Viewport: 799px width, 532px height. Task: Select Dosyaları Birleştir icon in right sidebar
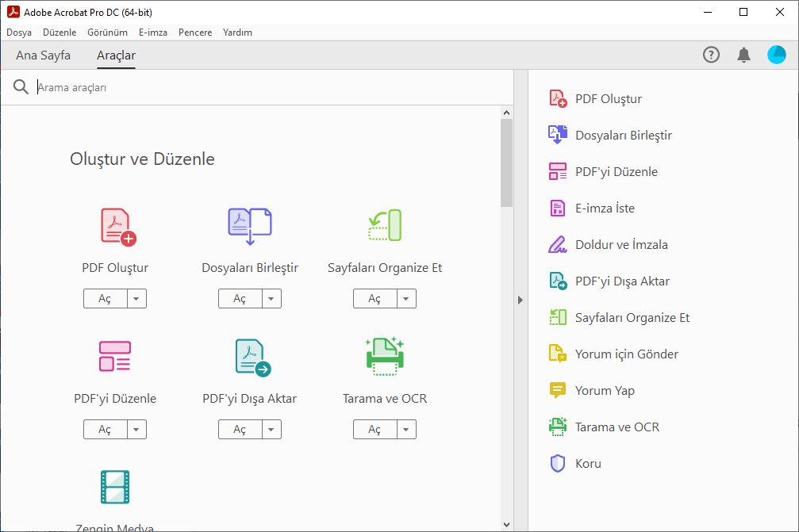point(558,135)
